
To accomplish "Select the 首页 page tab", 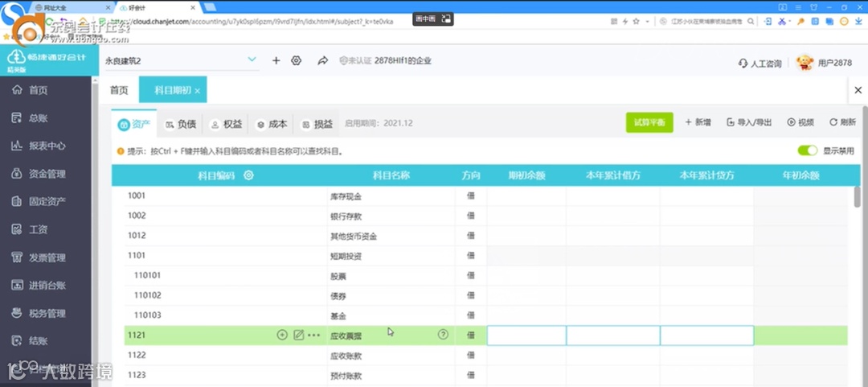I will click(x=119, y=90).
